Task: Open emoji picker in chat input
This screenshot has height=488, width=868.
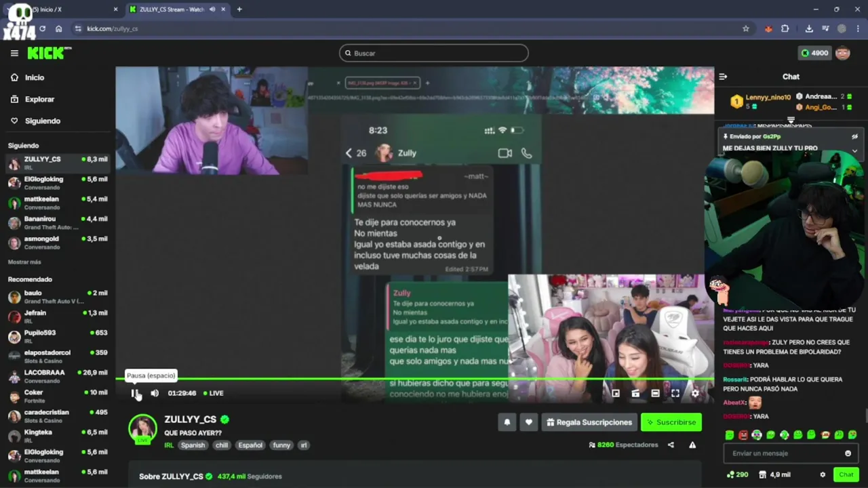Action: point(848,453)
